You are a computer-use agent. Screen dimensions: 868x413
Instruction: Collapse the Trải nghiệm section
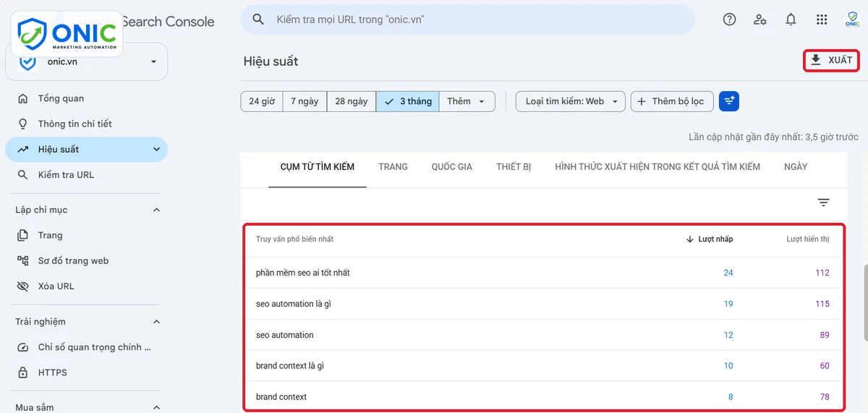pyautogui.click(x=157, y=322)
